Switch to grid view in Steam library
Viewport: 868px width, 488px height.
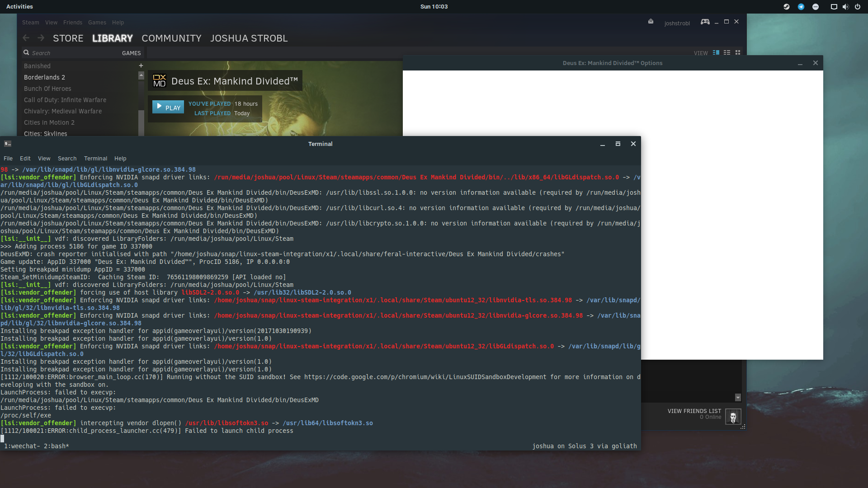click(x=738, y=52)
